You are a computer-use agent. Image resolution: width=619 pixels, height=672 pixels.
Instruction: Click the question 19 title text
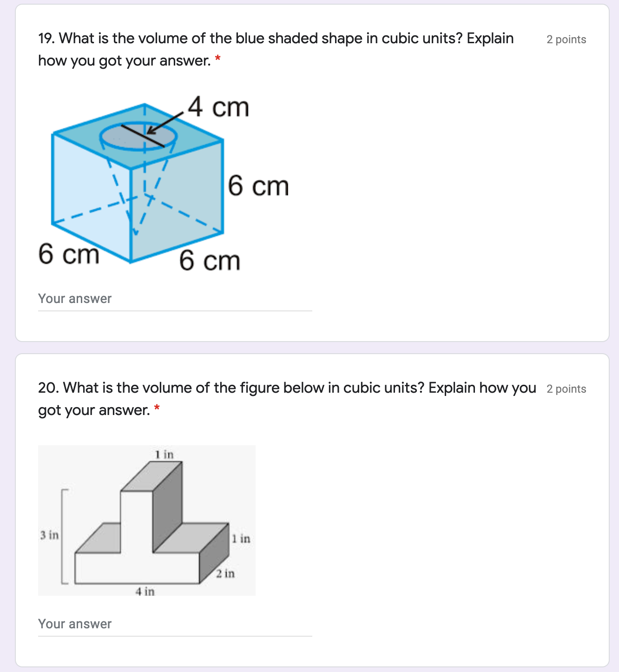pyautogui.click(x=276, y=49)
